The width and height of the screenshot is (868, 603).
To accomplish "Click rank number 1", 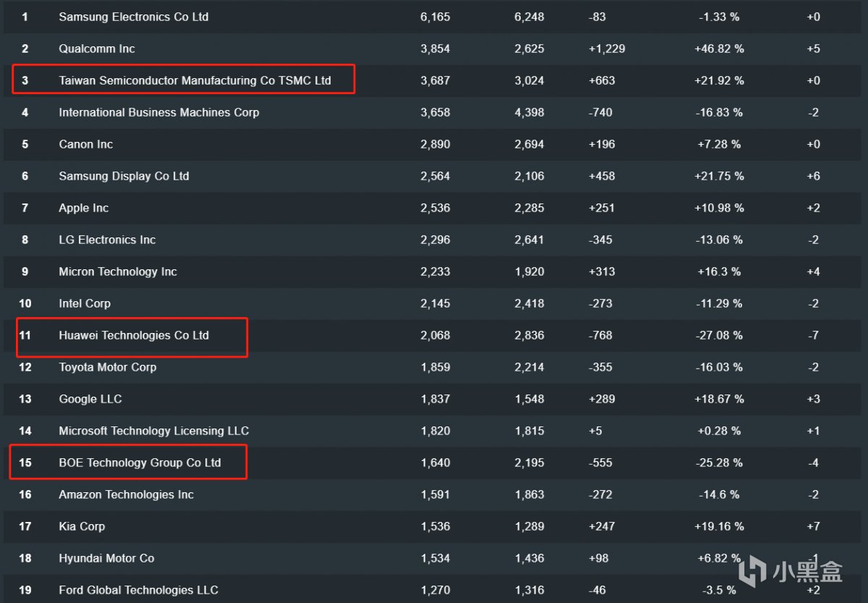I will 25,17.
